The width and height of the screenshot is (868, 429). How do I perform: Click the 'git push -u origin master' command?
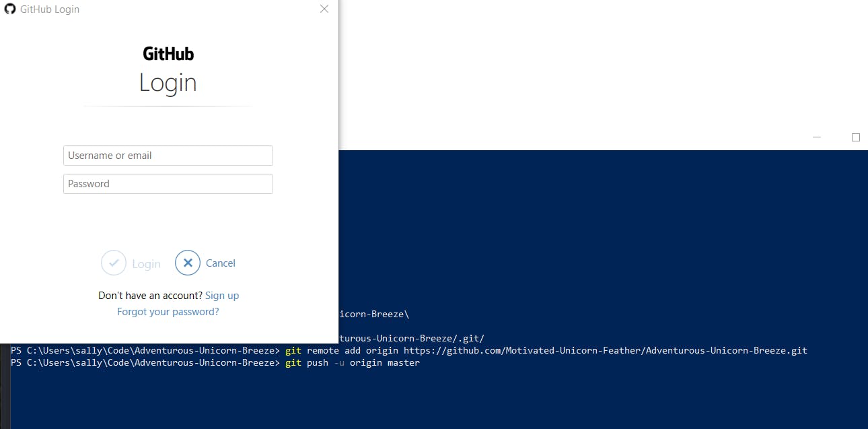pos(353,363)
